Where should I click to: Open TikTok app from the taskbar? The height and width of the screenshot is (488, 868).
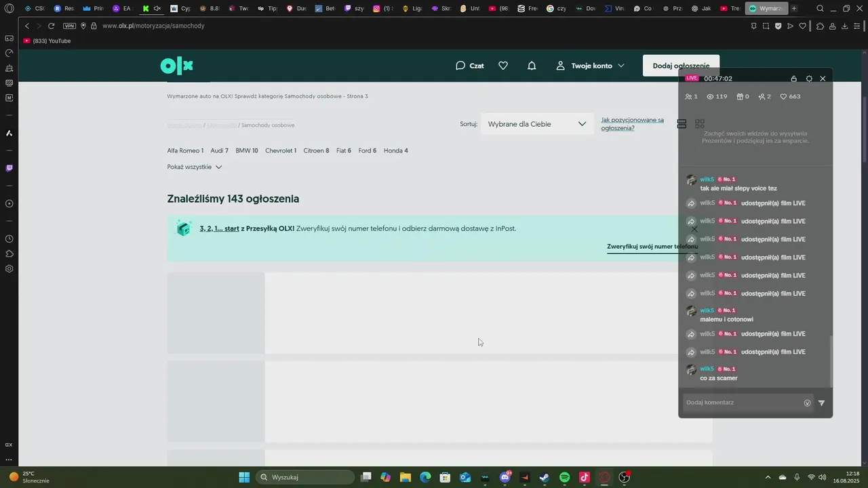coord(585,477)
